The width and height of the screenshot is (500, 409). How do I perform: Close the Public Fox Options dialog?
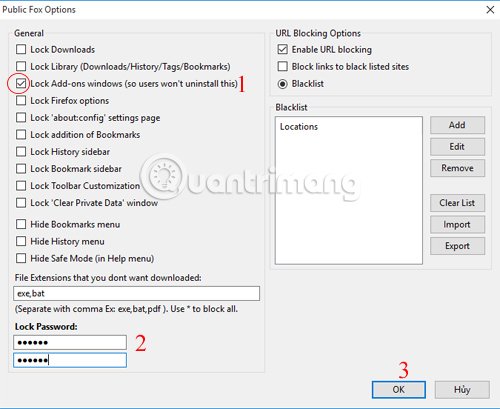pyautogui.click(x=490, y=10)
